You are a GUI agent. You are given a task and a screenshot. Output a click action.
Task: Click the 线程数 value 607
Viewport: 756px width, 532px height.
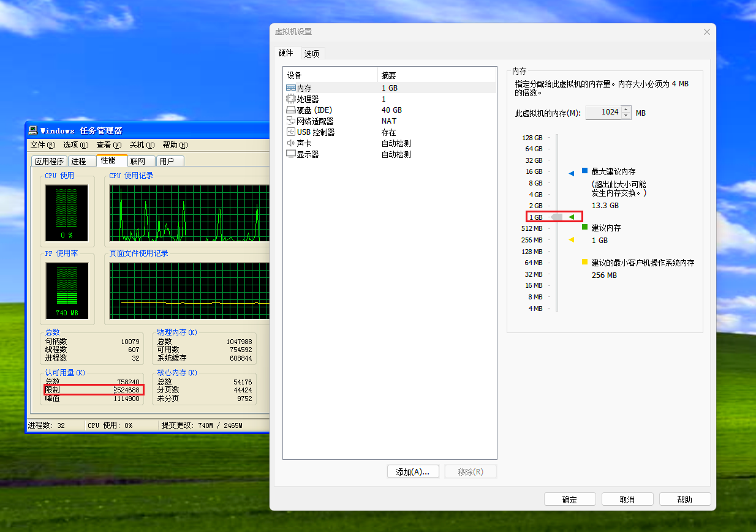point(134,350)
